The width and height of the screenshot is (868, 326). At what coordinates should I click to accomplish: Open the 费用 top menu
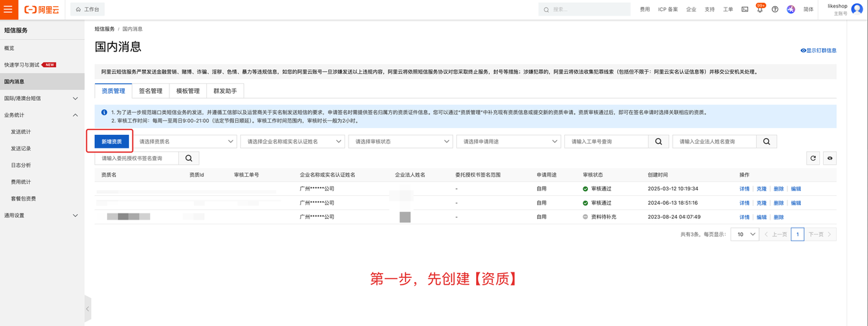pos(644,9)
